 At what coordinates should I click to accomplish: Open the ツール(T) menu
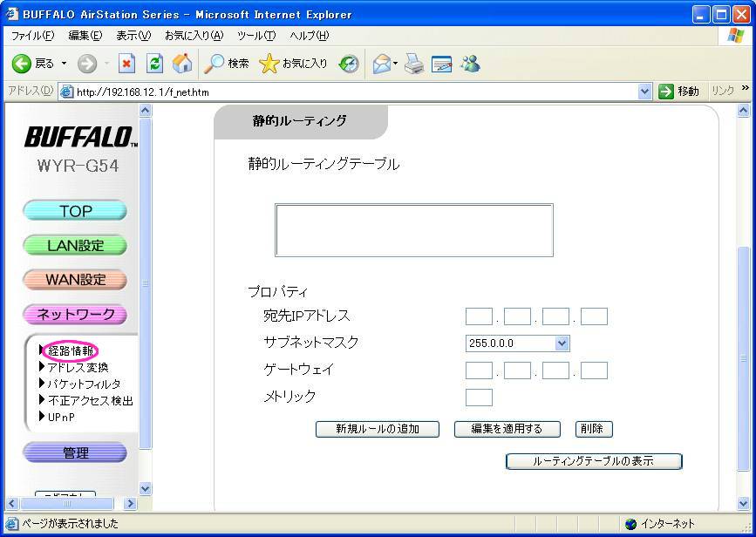(x=256, y=36)
